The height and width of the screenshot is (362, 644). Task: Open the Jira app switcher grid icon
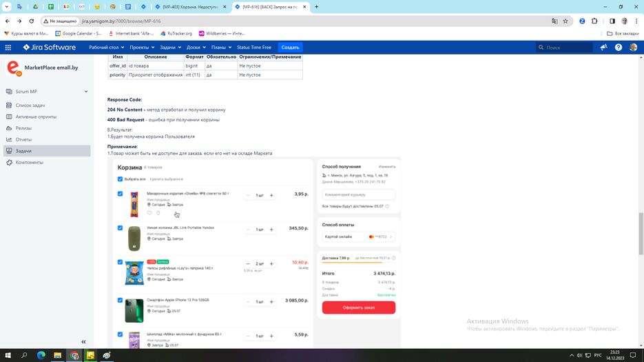pos(8,48)
